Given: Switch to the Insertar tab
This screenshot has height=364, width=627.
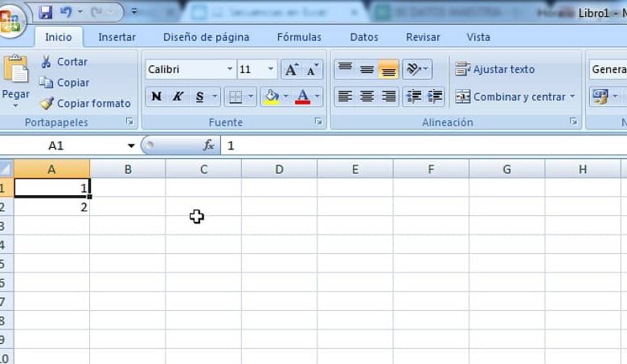Looking at the screenshot, I should 117,37.
